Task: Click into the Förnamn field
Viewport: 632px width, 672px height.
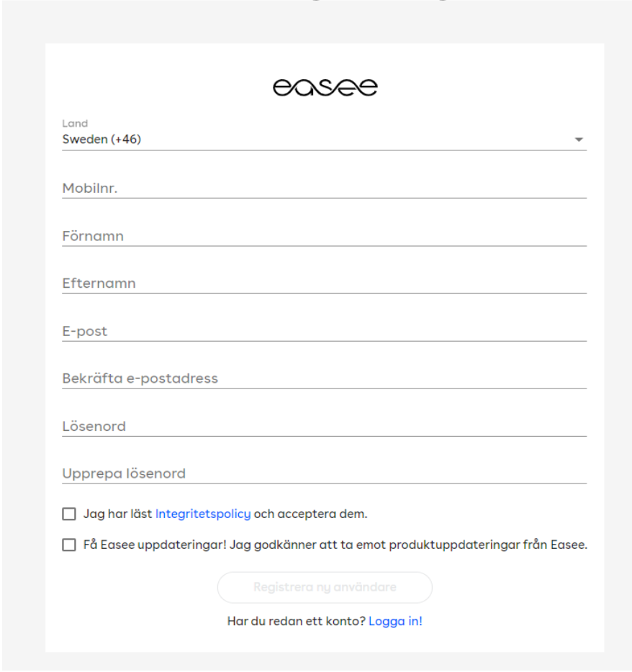Action: pyautogui.click(x=324, y=236)
